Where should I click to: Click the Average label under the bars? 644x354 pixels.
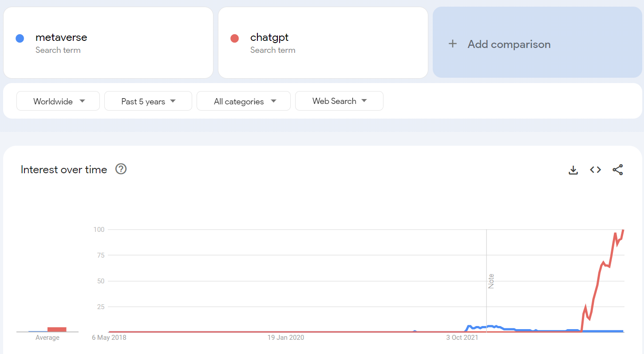(x=47, y=338)
